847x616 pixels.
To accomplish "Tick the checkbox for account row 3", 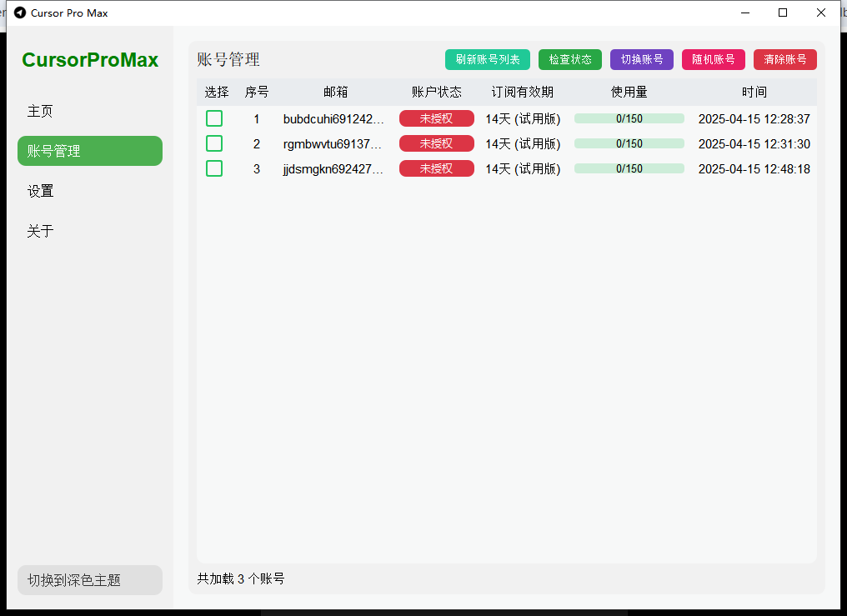I will [x=214, y=168].
